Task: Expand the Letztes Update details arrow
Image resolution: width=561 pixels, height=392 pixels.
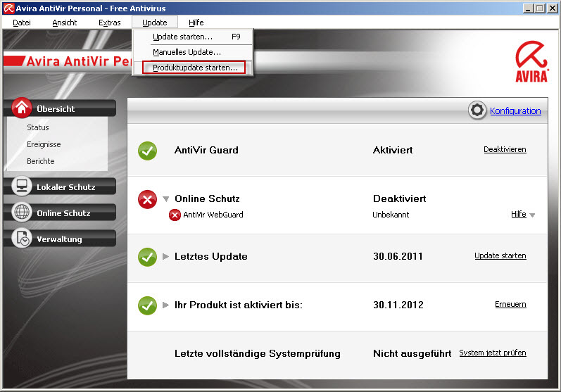Action: pos(165,256)
